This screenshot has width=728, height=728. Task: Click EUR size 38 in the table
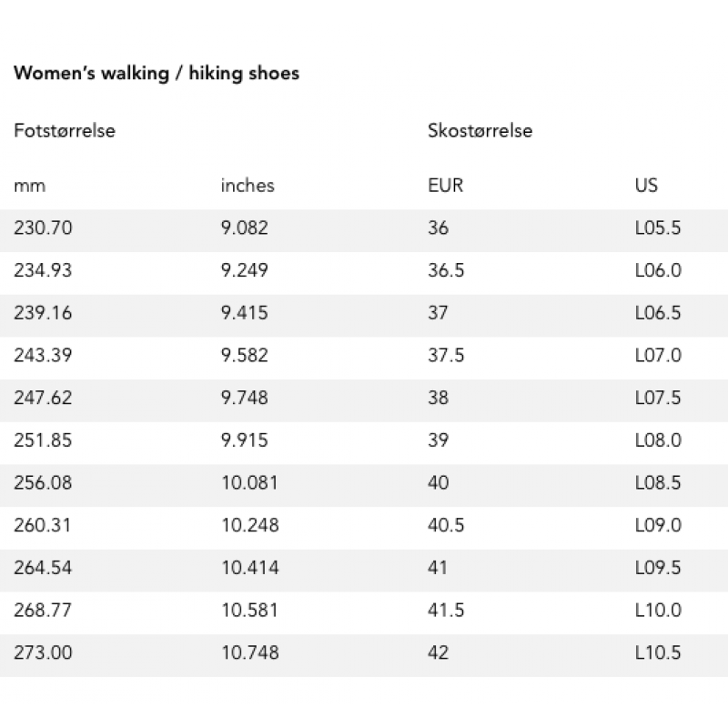click(438, 398)
